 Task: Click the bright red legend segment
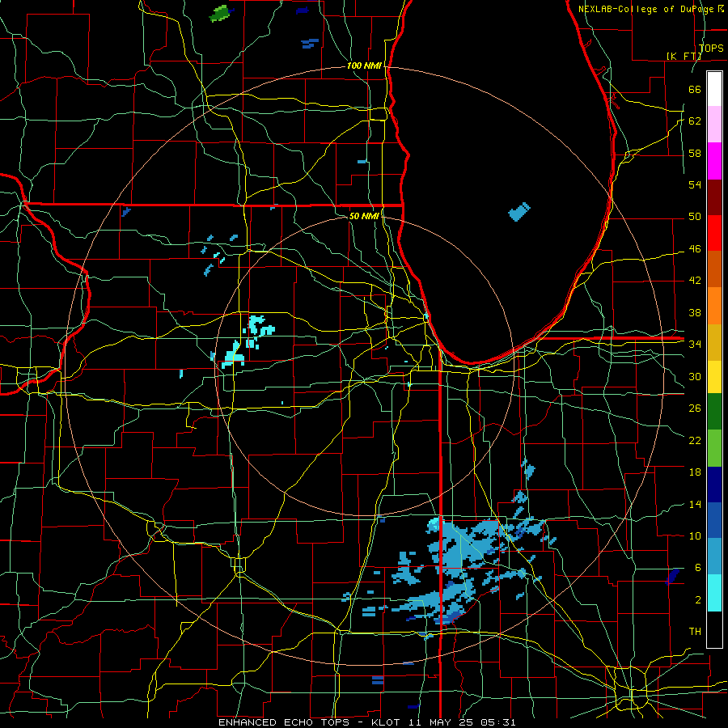click(714, 233)
